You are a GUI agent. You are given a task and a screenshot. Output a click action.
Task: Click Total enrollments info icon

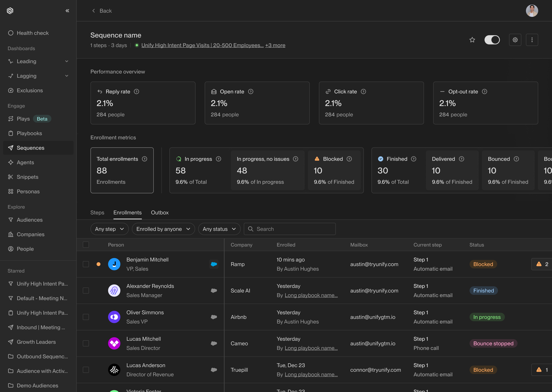(x=145, y=159)
